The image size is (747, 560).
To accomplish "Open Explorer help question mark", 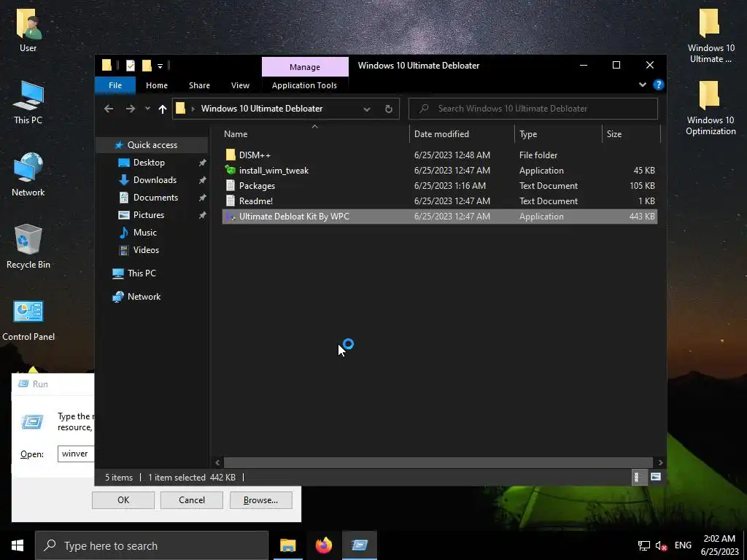I will click(659, 85).
